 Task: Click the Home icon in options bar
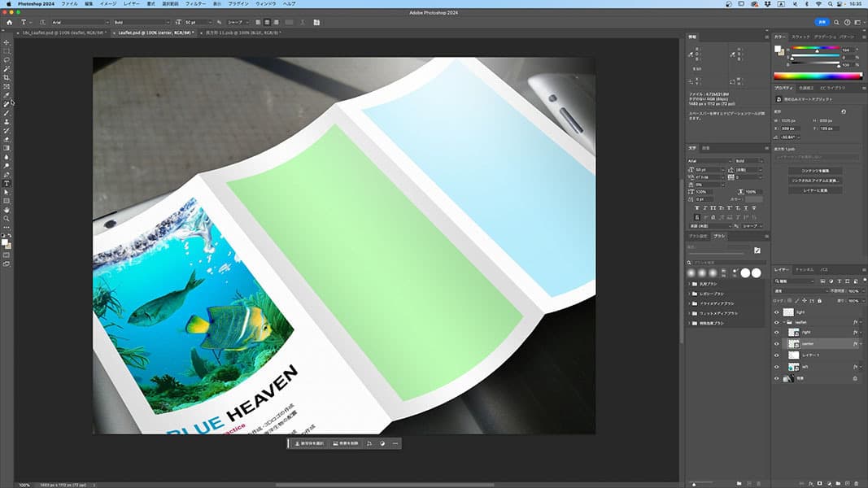(7, 22)
